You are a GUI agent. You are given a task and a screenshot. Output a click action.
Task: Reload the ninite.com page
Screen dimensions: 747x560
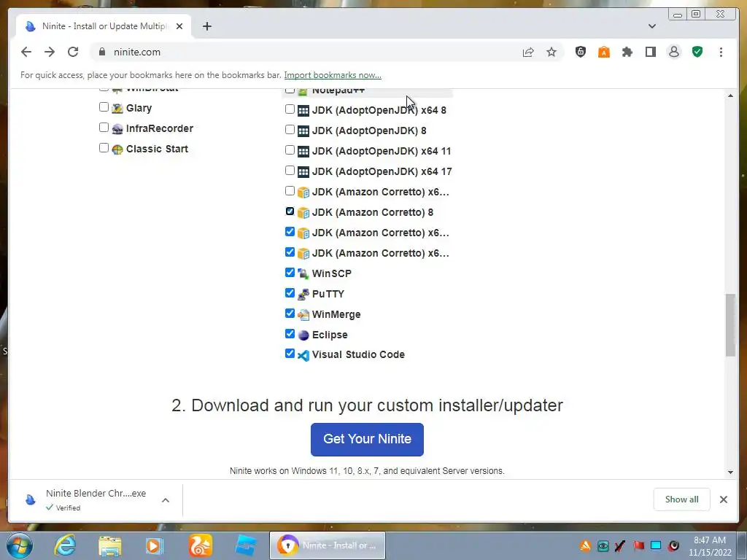coord(73,52)
